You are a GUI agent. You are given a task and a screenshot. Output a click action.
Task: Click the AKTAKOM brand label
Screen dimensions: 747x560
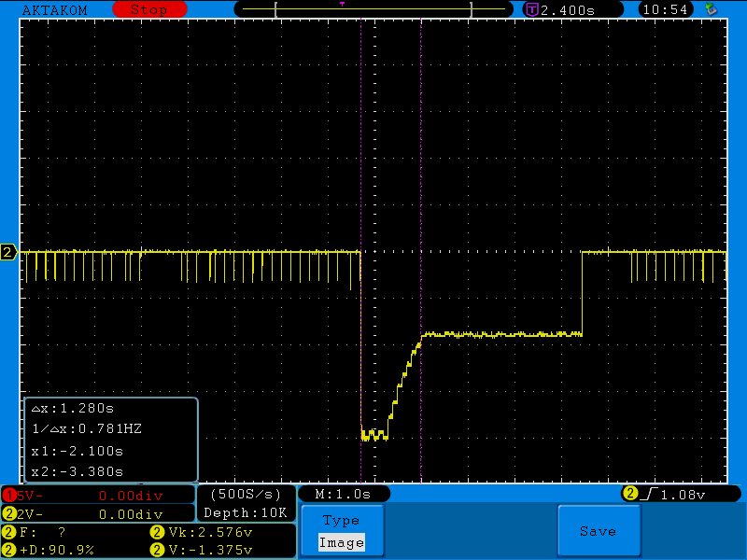55,10
